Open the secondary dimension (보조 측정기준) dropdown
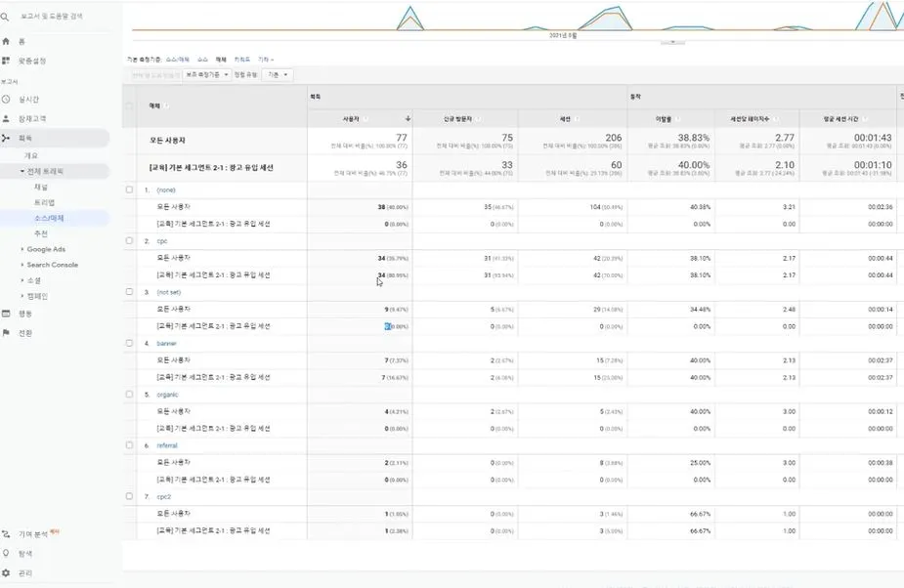904x588 pixels. click(x=207, y=75)
